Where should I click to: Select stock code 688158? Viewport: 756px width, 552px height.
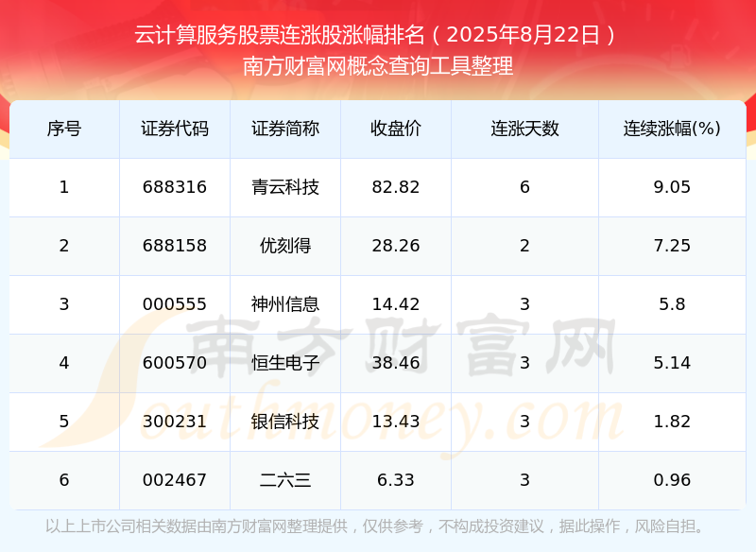click(175, 246)
